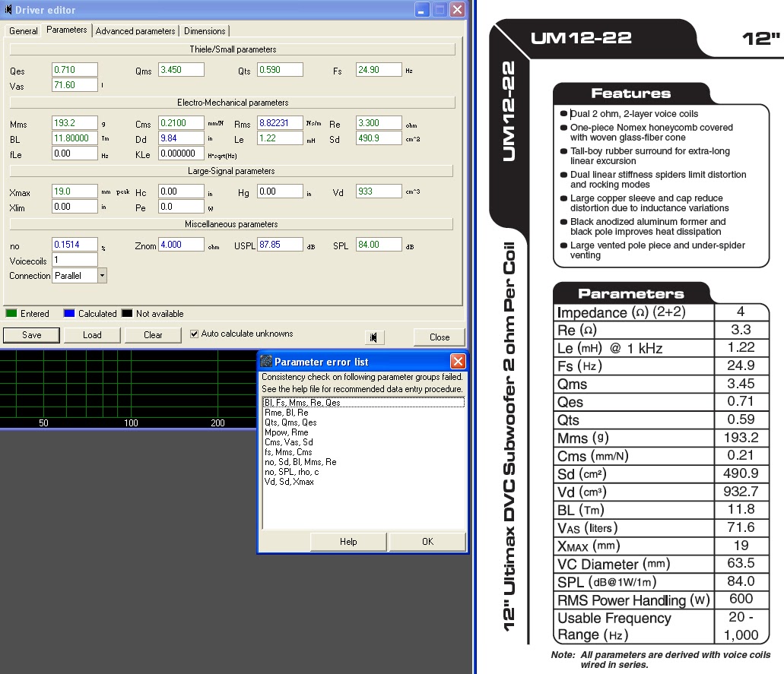Screen dimensions: 784x674
Task: Click the BL field showing 11.80000
Action: pyautogui.click(x=75, y=138)
